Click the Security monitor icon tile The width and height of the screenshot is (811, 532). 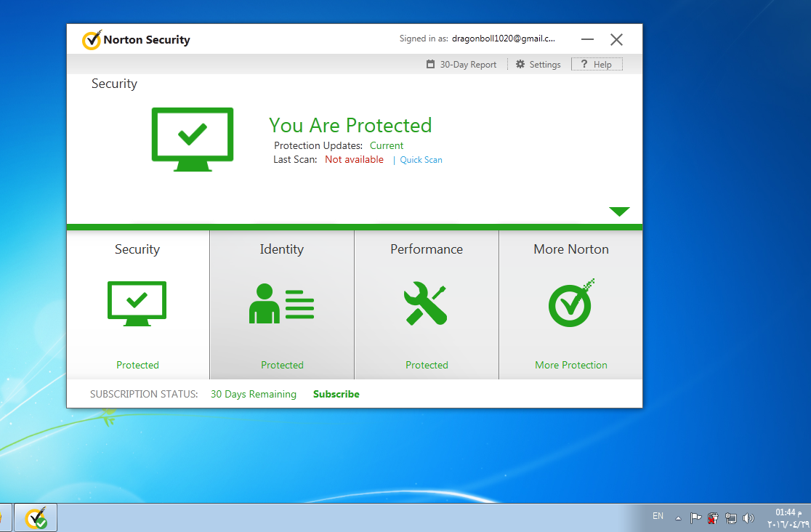[x=137, y=303]
